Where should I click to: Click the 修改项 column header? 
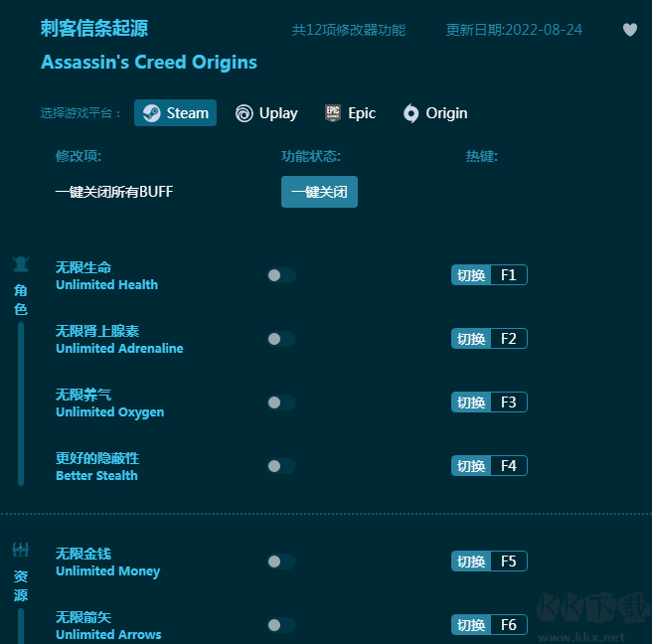tap(79, 156)
